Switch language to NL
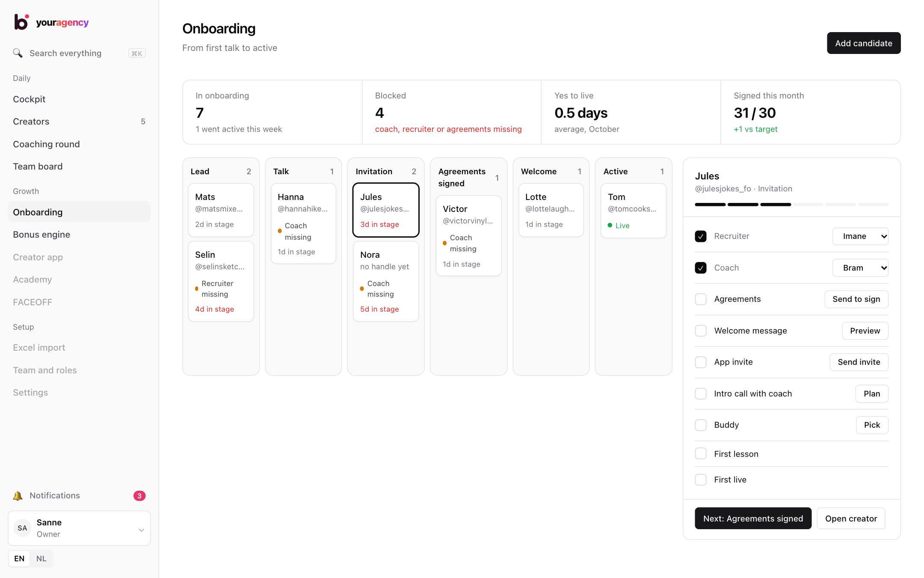 (41, 559)
